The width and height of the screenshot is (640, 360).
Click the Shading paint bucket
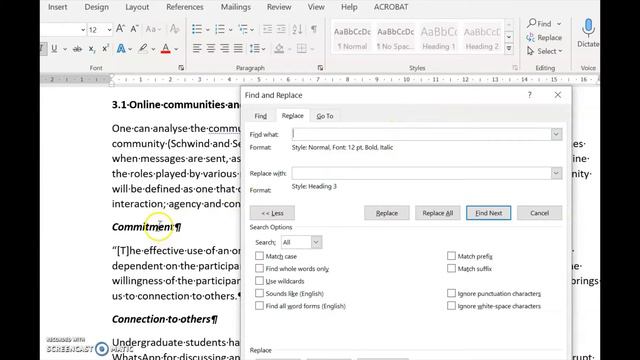279,49
